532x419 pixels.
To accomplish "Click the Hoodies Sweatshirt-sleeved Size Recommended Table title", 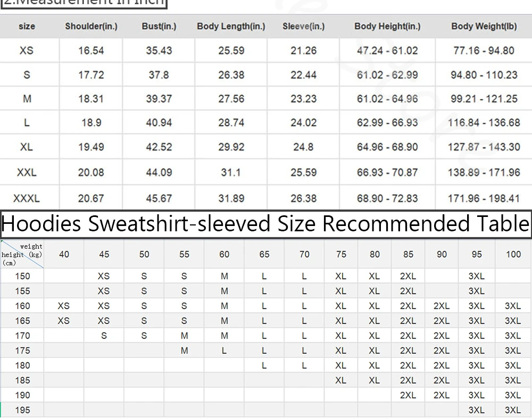I will click(265, 224).
